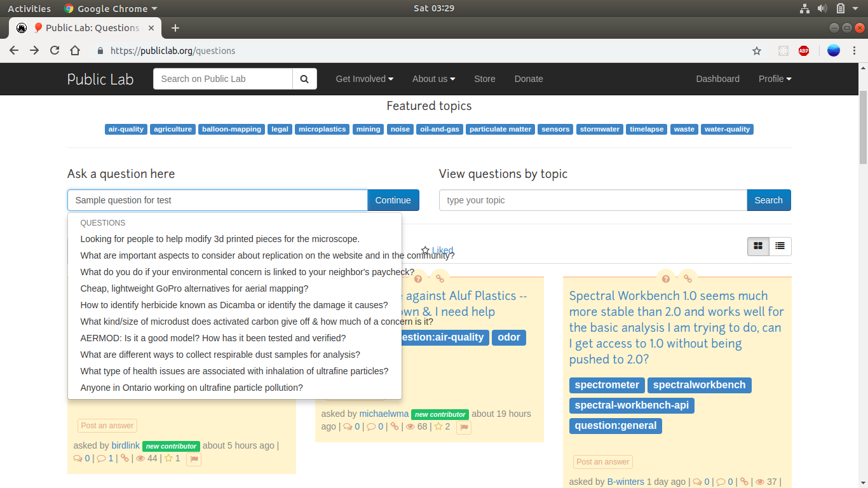
Task: Click the browser forward arrow
Action: (x=34, y=51)
